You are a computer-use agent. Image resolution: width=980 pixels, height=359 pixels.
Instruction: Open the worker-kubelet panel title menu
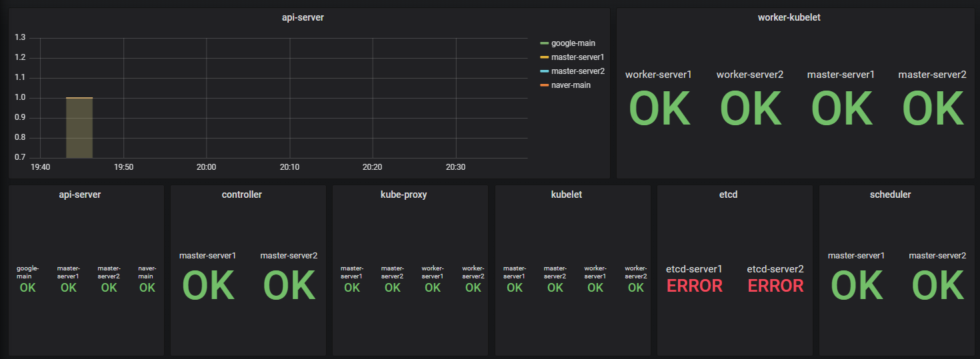click(x=789, y=18)
